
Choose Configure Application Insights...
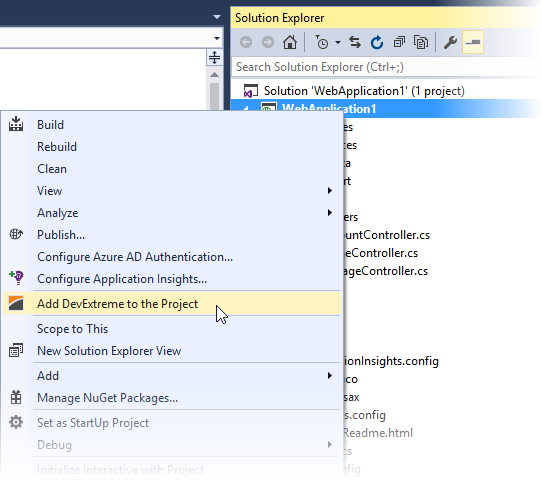122,279
